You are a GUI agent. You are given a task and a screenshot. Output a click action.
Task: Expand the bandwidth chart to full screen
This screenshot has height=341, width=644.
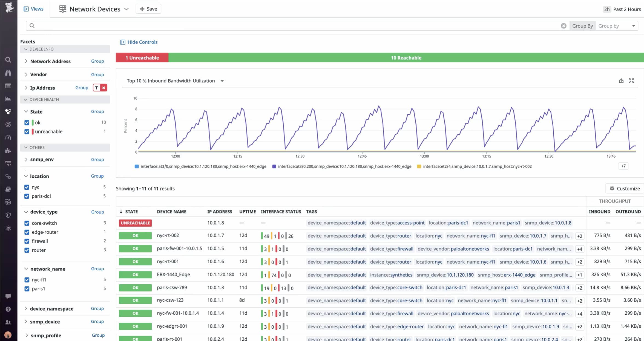pyautogui.click(x=632, y=81)
